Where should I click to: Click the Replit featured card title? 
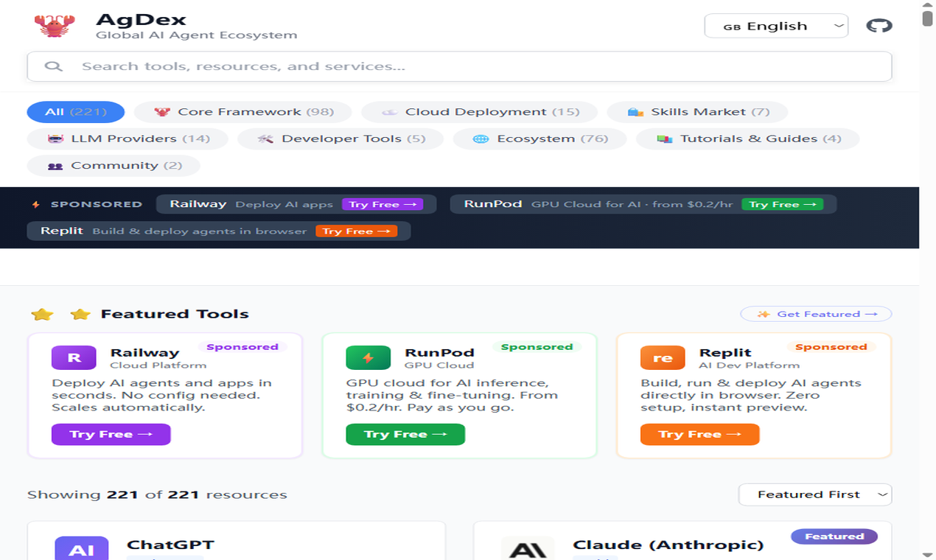point(725,352)
